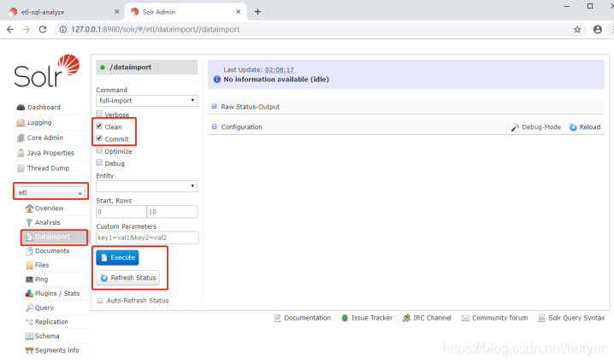Click the Thread Dump icon
The height and width of the screenshot is (364, 614).
click(x=21, y=168)
